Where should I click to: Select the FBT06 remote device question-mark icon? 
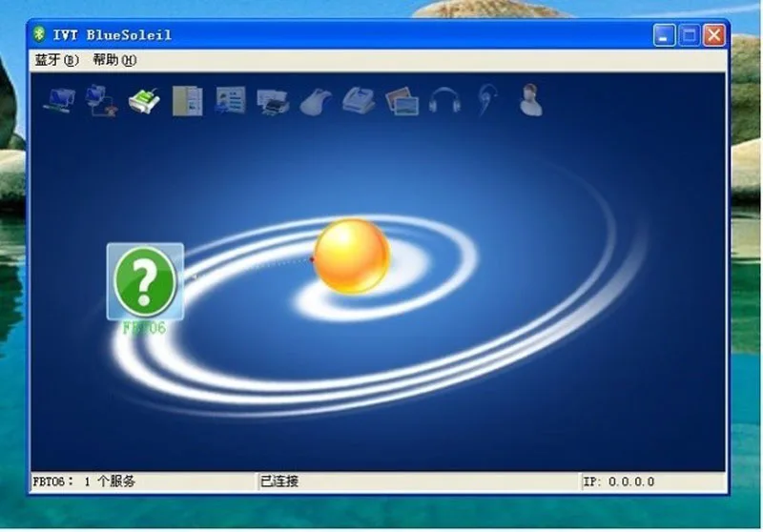click(145, 281)
